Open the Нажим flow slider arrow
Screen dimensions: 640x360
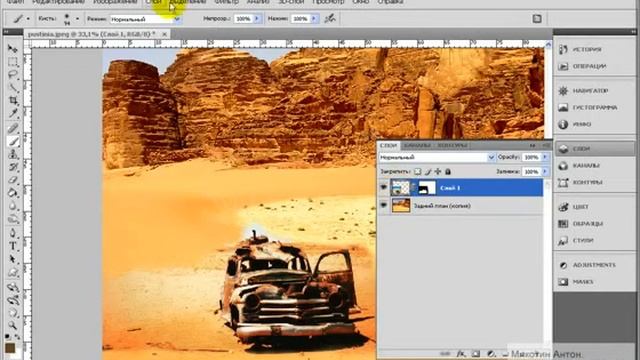point(314,19)
